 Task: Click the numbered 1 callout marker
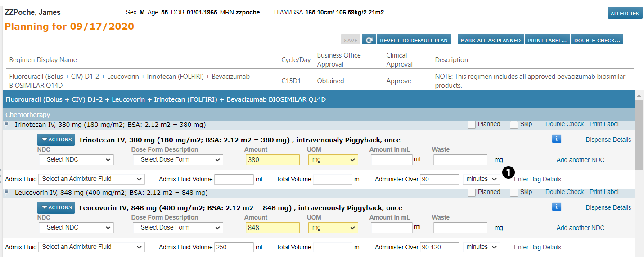point(508,173)
